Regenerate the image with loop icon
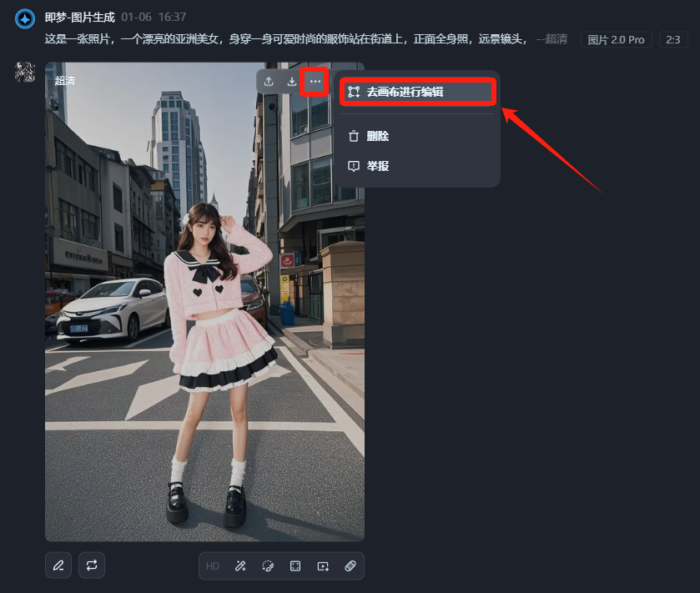700x593 pixels. pyautogui.click(x=92, y=565)
